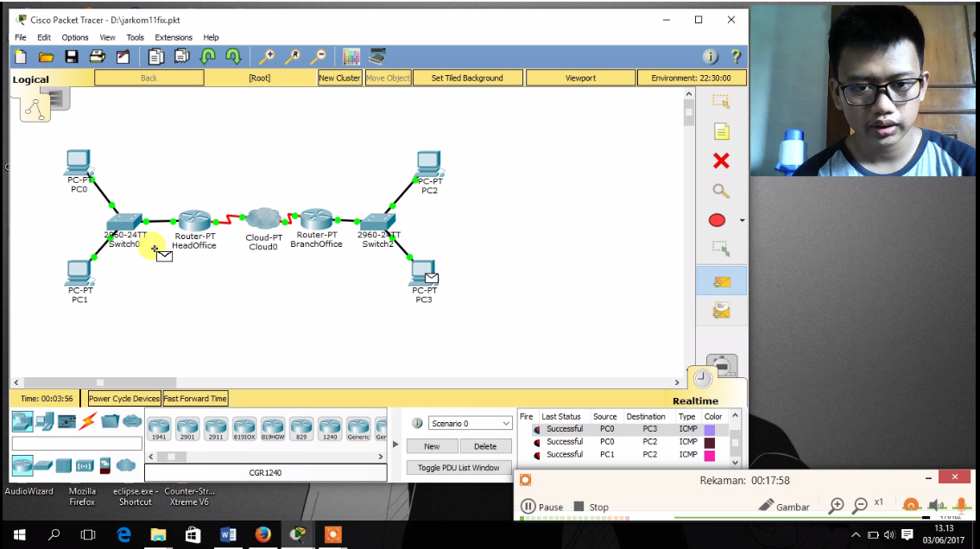Activate the red Delete tool
980x549 pixels.
pos(721,161)
